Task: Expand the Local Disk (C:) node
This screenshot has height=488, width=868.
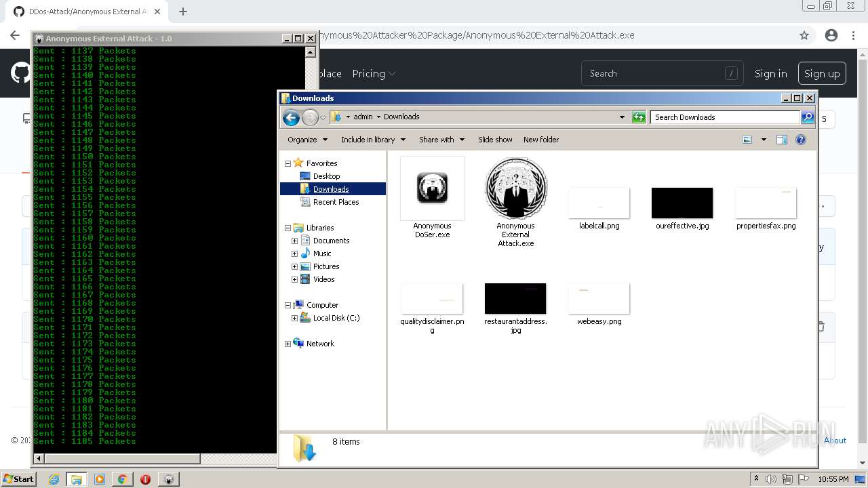Action: (294, 318)
